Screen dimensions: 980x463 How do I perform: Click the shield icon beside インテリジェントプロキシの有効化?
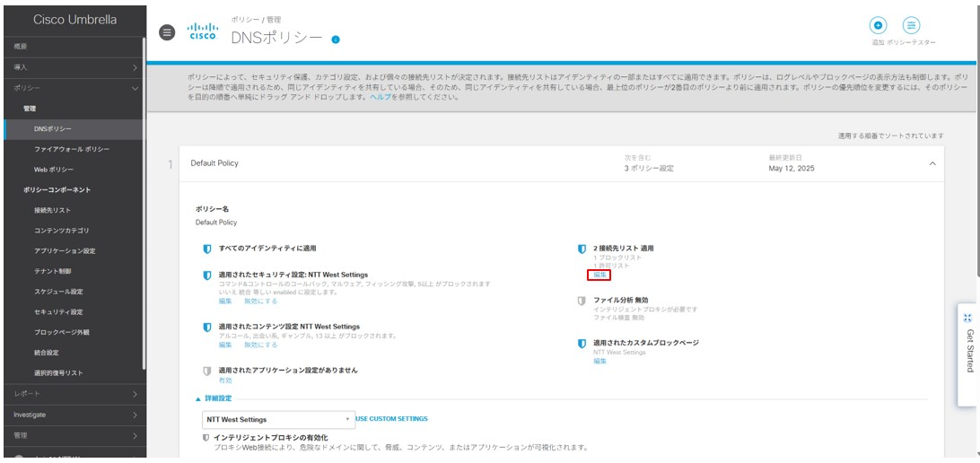coord(206,438)
